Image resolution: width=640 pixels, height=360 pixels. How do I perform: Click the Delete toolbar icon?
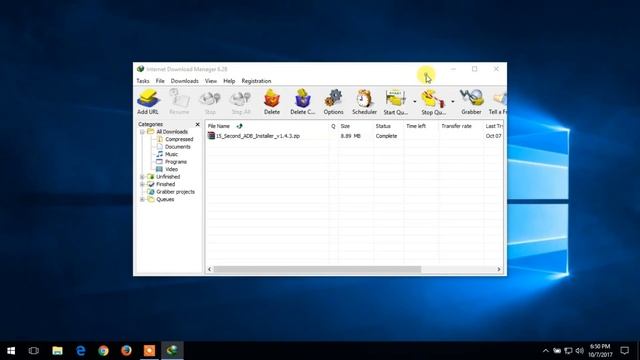tap(272, 101)
